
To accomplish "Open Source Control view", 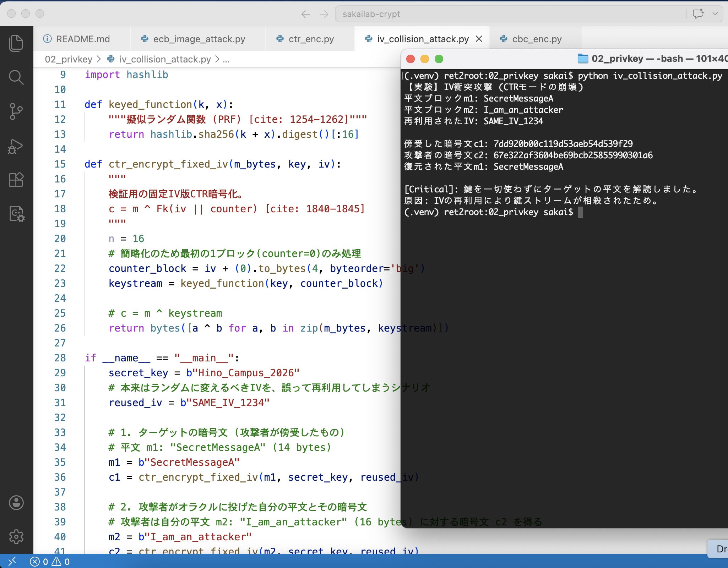I will tap(16, 111).
